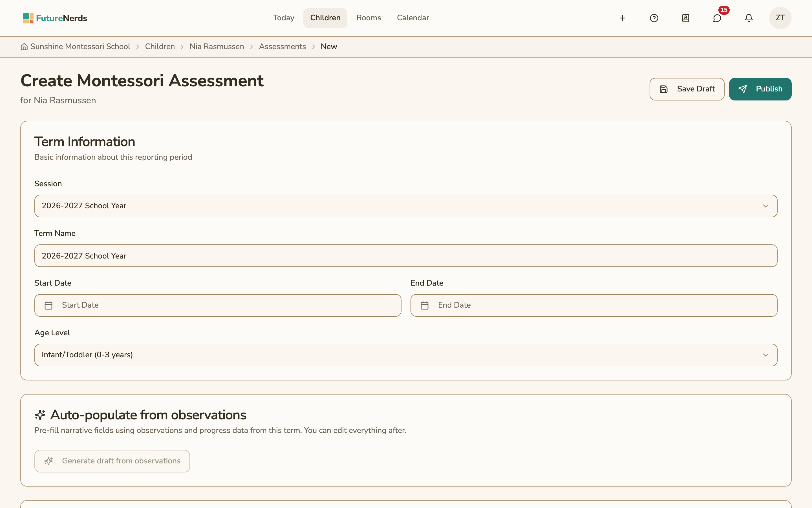Click the calendar icon in Start Date field

point(49,305)
